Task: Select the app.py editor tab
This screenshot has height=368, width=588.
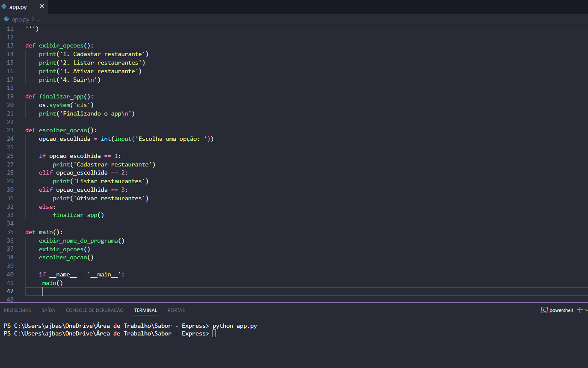Action: coord(24,7)
